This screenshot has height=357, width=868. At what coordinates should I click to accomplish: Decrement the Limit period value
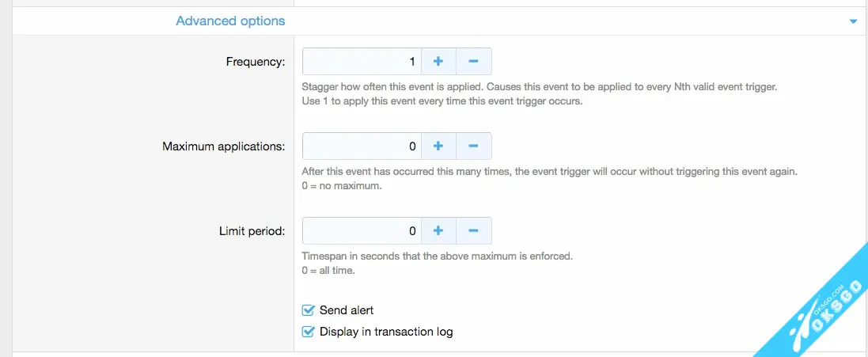[x=473, y=231]
